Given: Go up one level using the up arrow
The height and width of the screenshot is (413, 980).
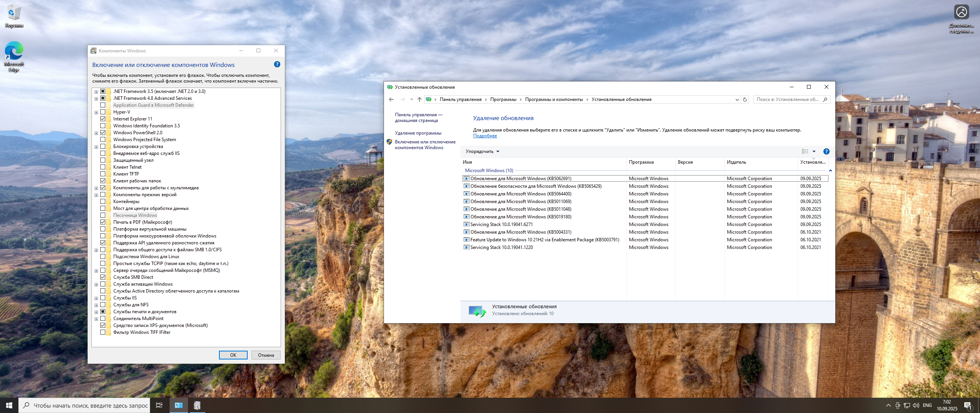Looking at the screenshot, I should (420, 99).
